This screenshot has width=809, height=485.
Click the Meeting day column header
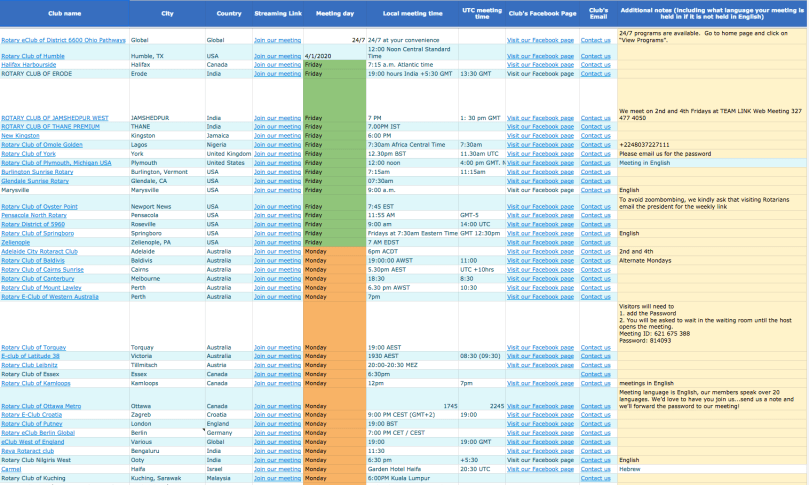tap(333, 14)
